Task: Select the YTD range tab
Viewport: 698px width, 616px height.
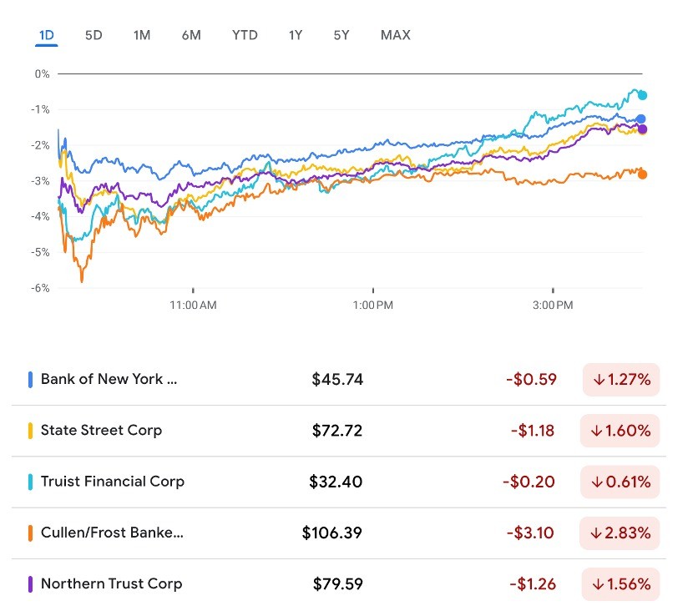Action: (x=245, y=35)
